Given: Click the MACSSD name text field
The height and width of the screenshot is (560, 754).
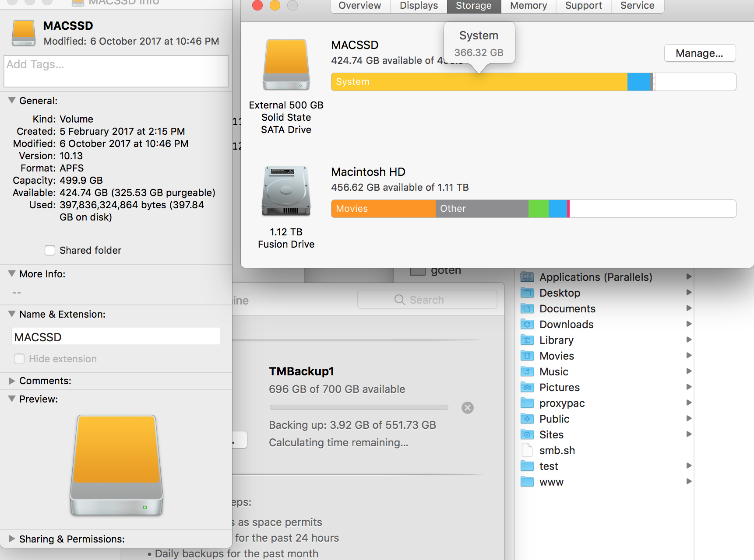Looking at the screenshot, I should [x=116, y=336].
